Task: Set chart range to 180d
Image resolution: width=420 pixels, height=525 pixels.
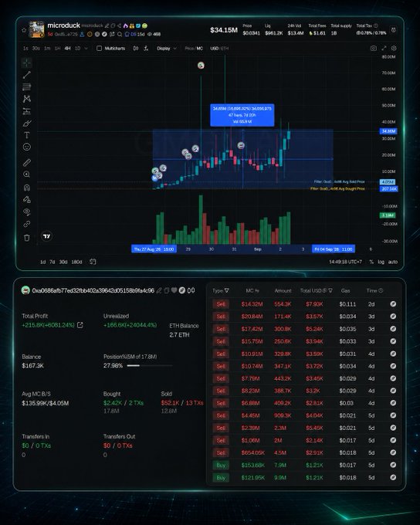Action: (76, 262)
